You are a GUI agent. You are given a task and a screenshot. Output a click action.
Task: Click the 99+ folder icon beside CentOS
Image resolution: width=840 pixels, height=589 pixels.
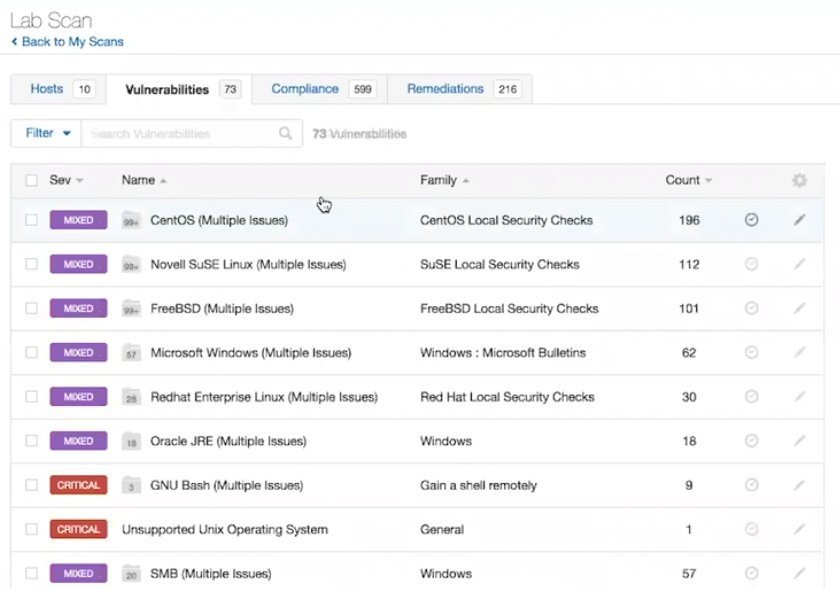(x=131, y=220)
